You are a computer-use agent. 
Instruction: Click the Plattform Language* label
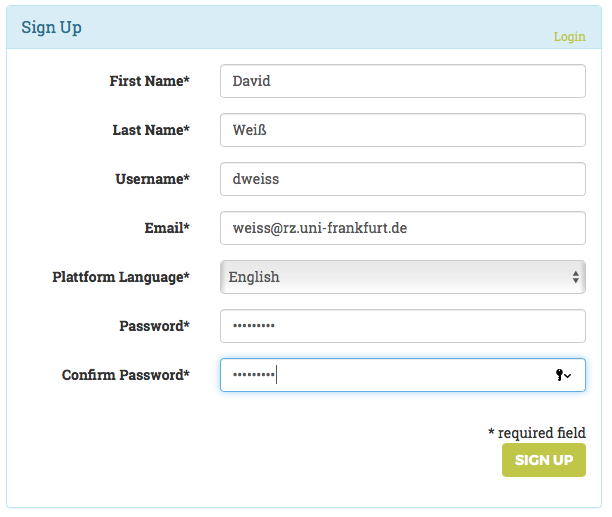pos(121,277)
